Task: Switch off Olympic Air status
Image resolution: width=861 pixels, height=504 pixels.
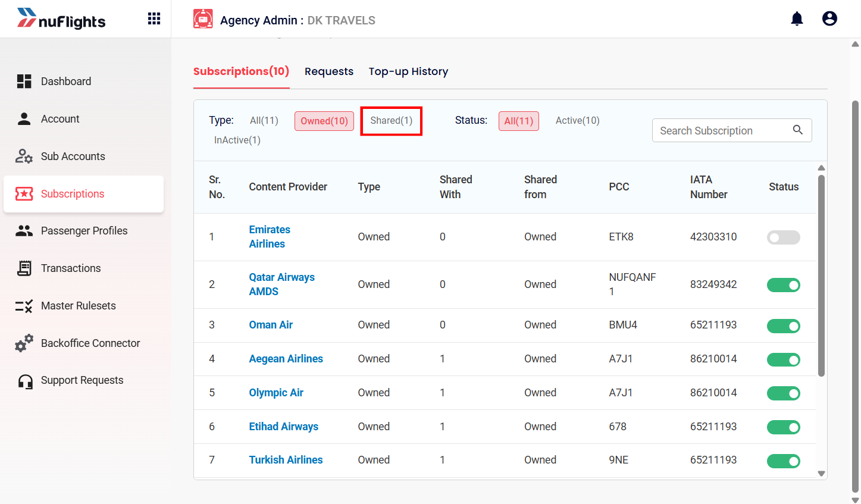Action: pyautogui.click(x=784, y=393)
